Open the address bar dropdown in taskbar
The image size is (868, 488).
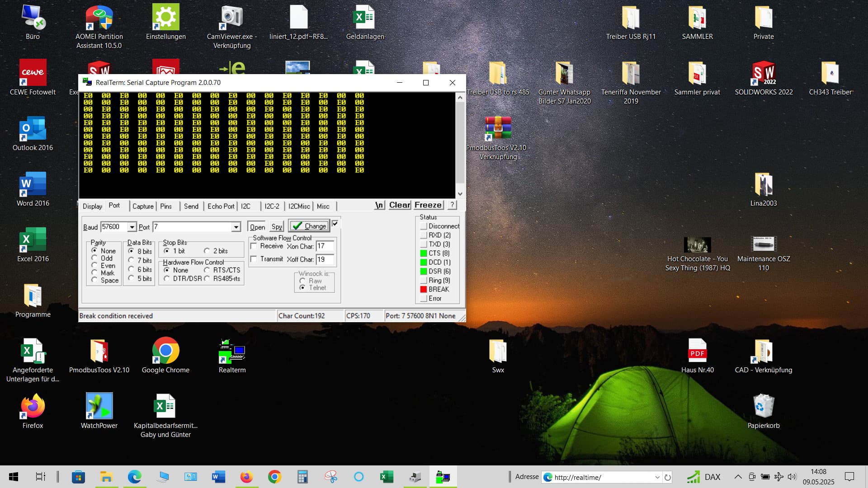point(657,477)
